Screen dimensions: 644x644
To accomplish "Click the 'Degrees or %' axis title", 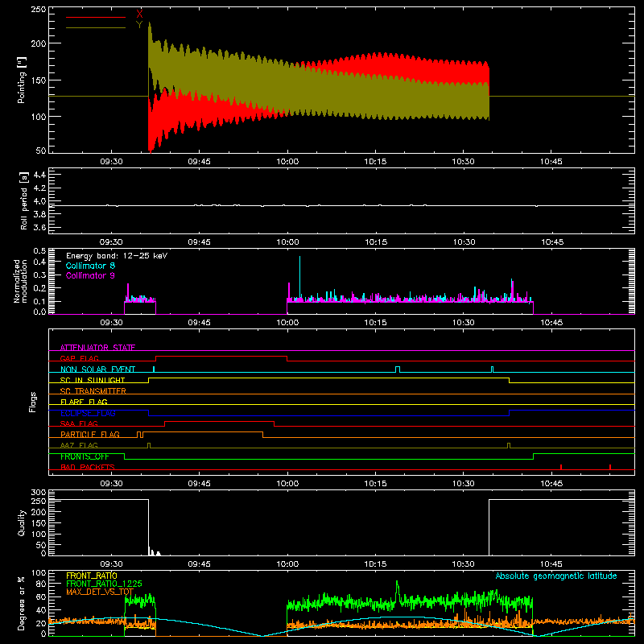I will click(21, 603).
